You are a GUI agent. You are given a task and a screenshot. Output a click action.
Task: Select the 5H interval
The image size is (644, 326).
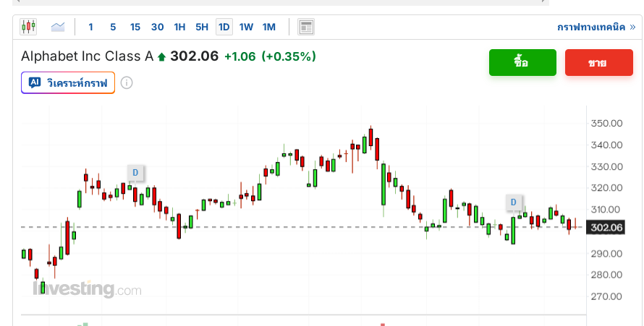[x=202, y=27]
